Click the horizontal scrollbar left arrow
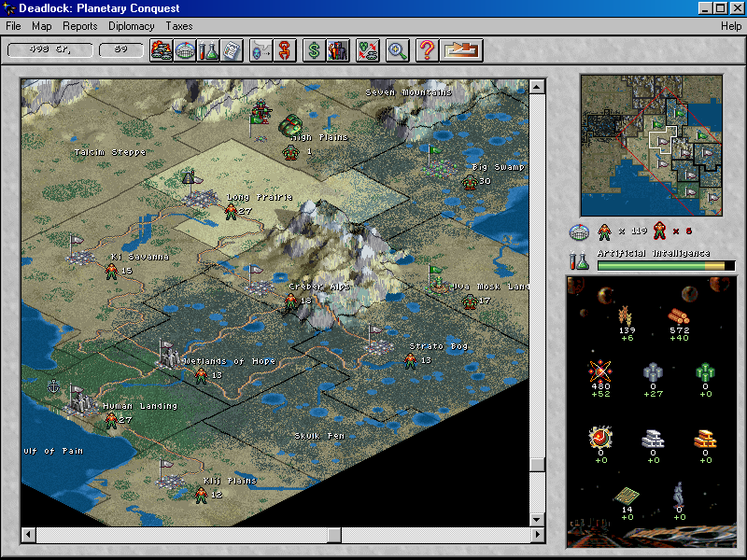Screen dimensions: 747x560 click(29, 535)
